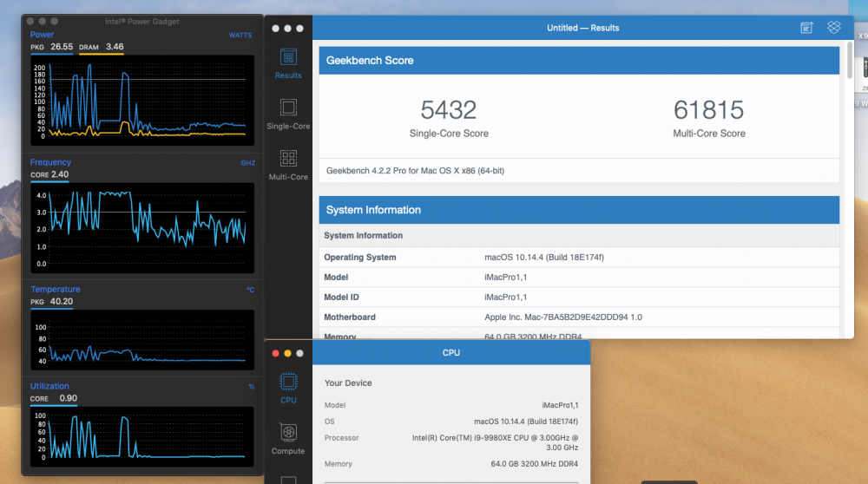Click the PKG power reading 26.55

tap(62, 47)
